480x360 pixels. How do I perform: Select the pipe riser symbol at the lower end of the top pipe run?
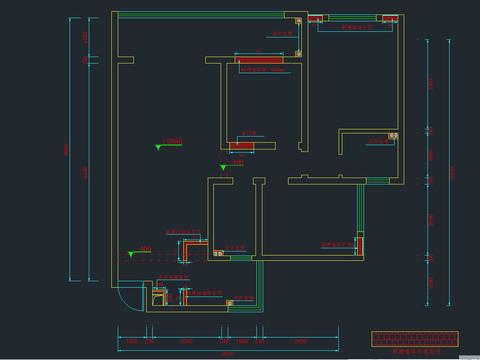point(299,53)
